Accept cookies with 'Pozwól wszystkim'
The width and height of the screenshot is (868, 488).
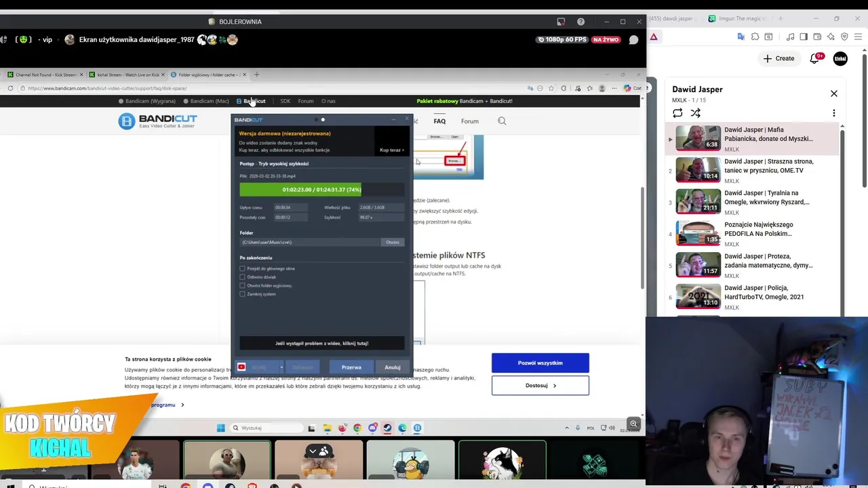[540, 363]
